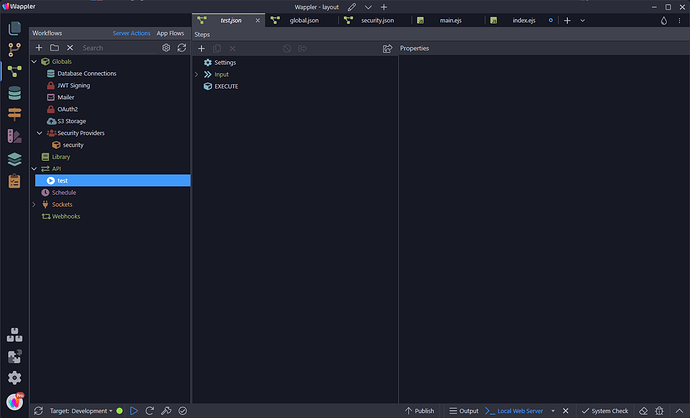Open the blocks icon in the lower sidebar
The width and height of the screenshot is (690, 418).
tap(15, 335)
